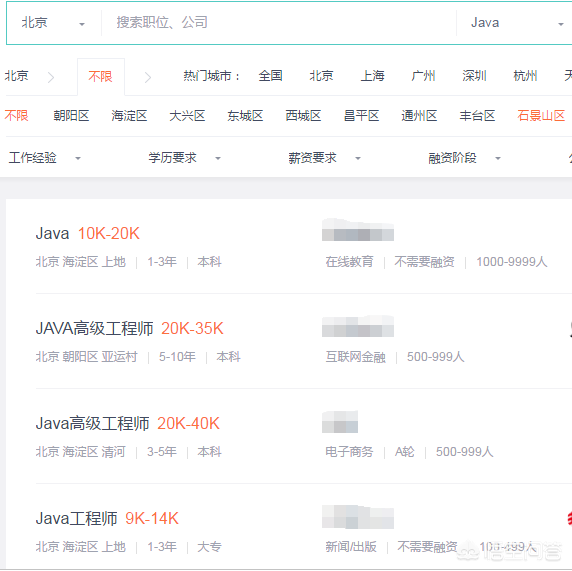Screen dimensions: 572x571
Task: Click the 北京 朝阳区 亚运村 location text
Action: point(86,356)
